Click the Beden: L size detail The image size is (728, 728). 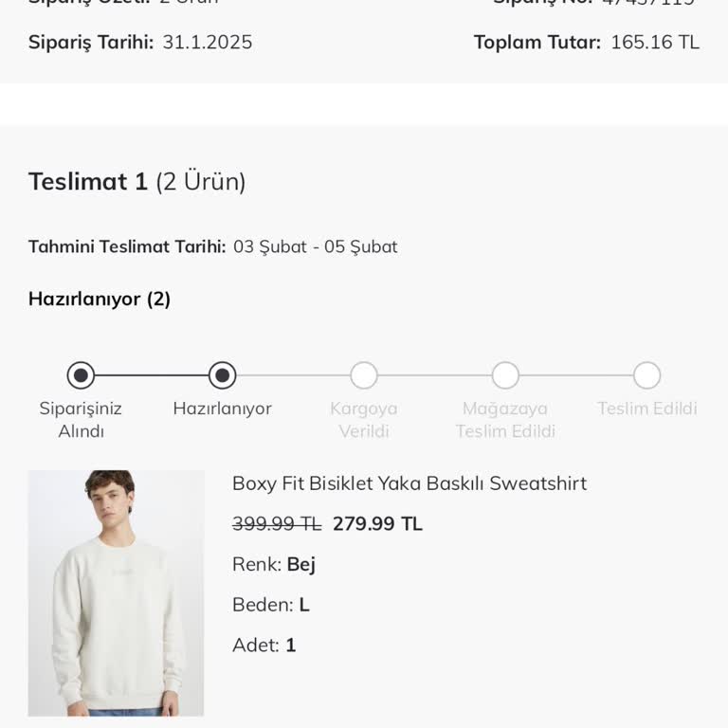click(271, 605)
